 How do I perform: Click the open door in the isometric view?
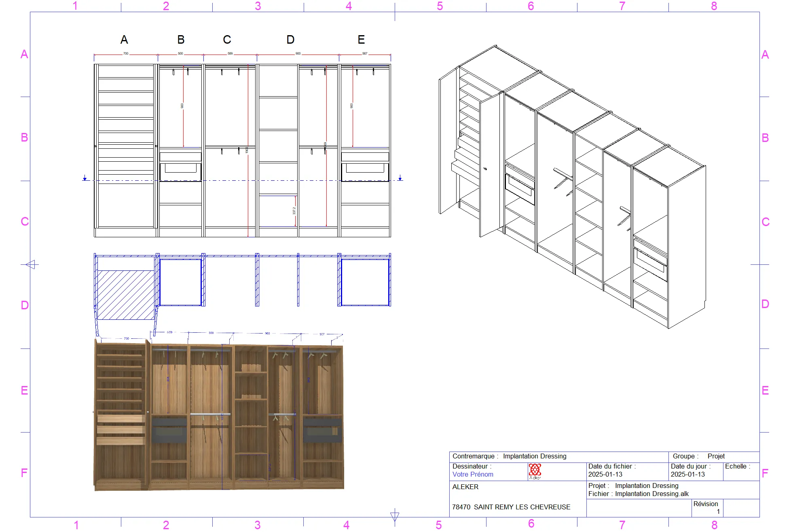(448, 141)
